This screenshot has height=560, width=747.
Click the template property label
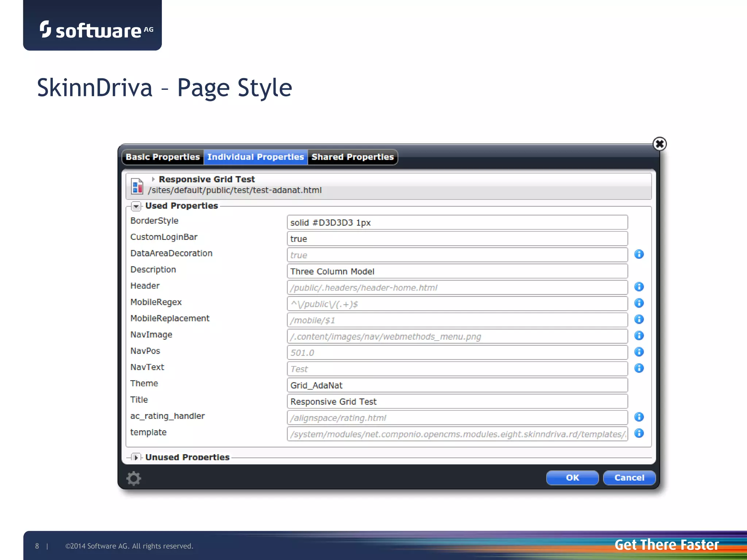click(x=148, y=432)
